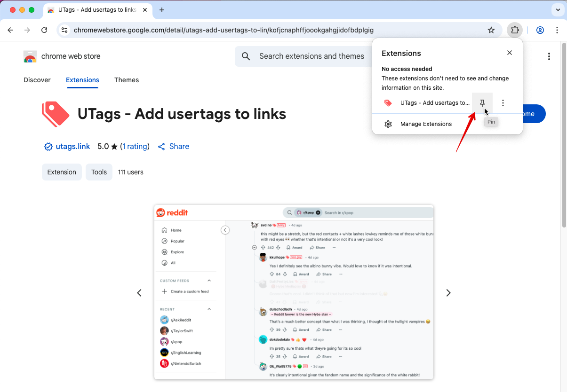View site information icon in address bar
The width and height of the screenshot is (567, 392).
tap(64, 30)
